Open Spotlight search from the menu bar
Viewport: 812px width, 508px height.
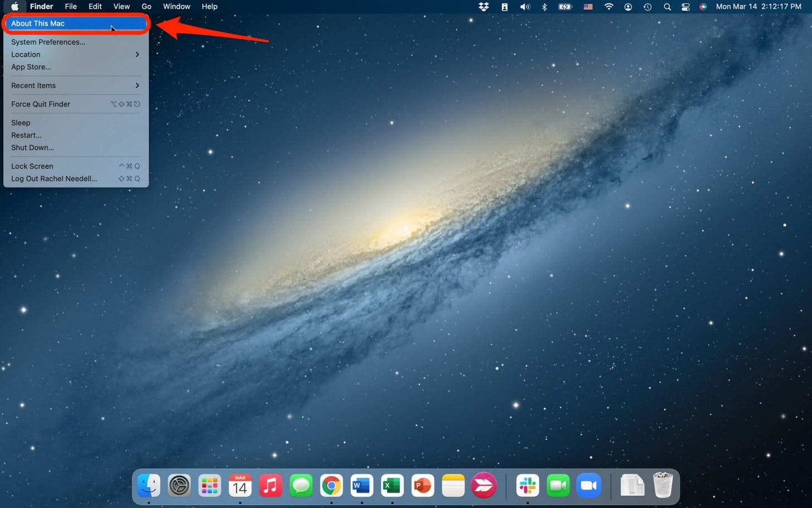[667, 7]
